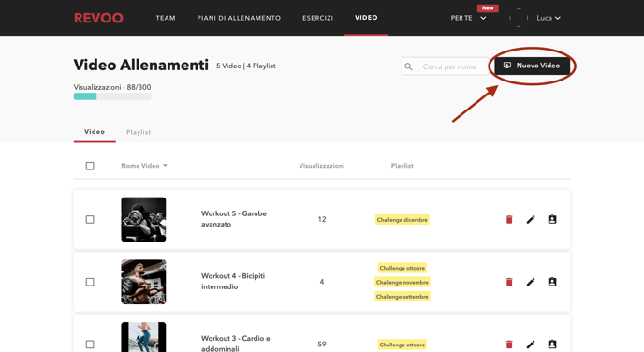
Task: Open the Workout 3 - Cardio thumbnail
Action: 143,337
